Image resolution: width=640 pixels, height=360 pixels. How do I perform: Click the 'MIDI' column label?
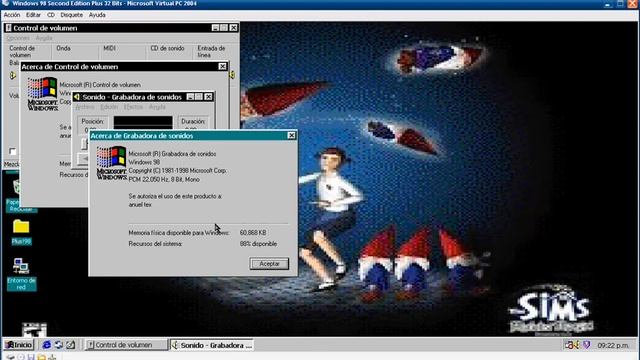109,48
